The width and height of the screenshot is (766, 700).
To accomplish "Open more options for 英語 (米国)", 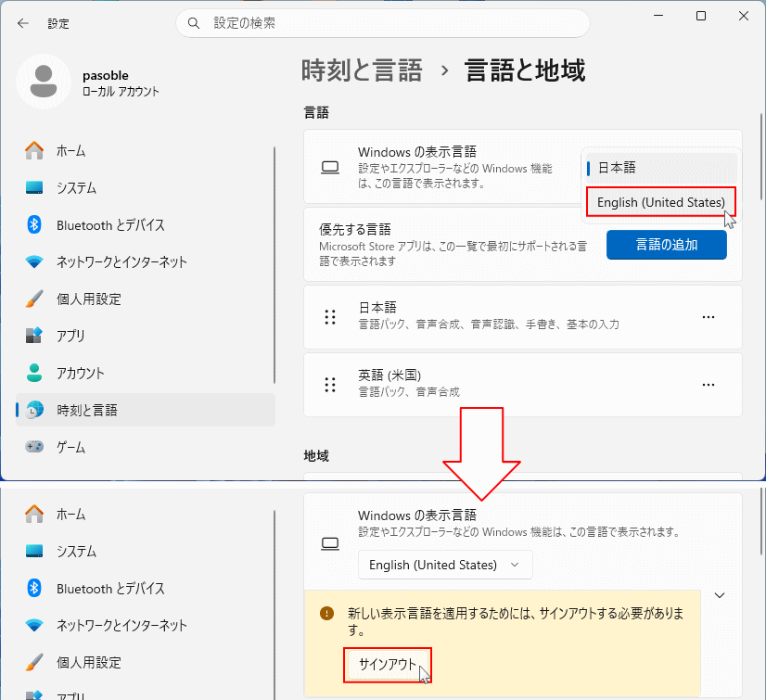I will 709,384.
